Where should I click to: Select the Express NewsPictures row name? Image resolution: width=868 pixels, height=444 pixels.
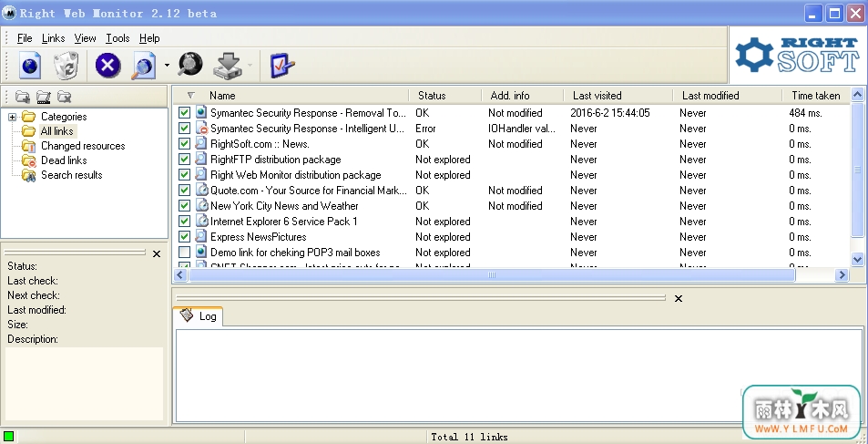[258, 237]
